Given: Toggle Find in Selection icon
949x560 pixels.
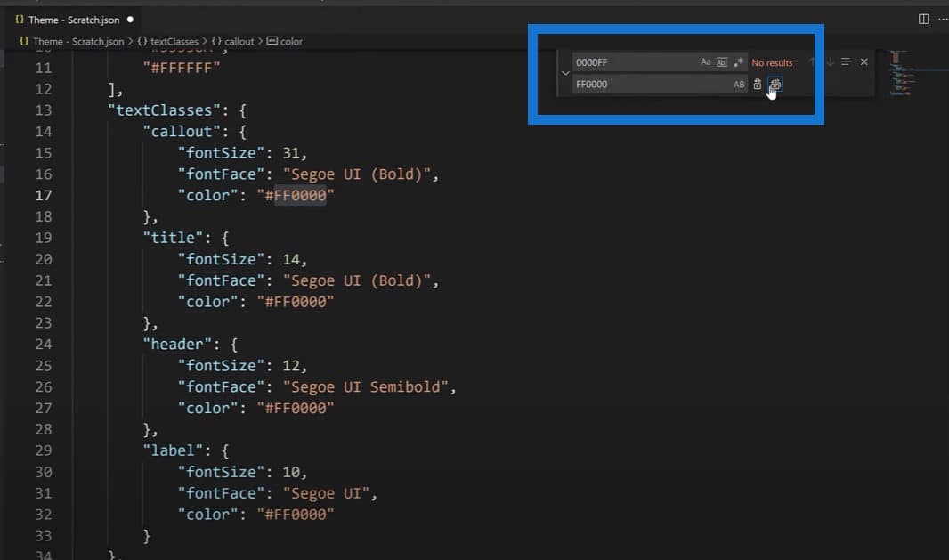Looking at the screenshot, I should coord(846,61).
